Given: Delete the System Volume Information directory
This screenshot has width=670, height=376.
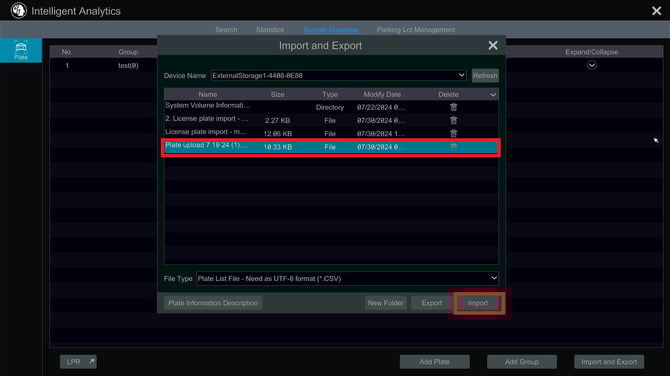Looking at the screenshot, I should point(453,107).
